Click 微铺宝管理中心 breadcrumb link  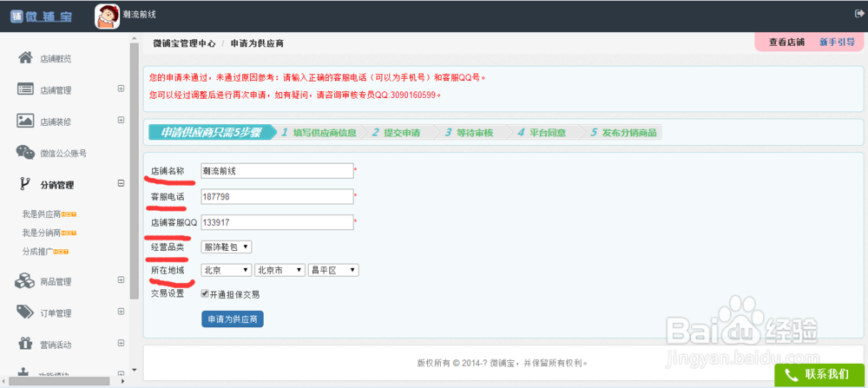click(x=184, y=43)
